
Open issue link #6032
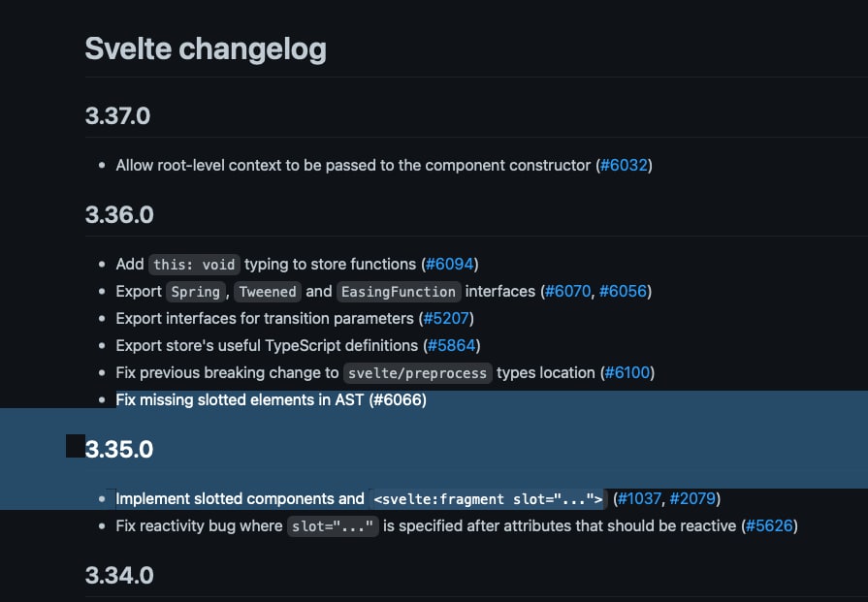[x=624, y=166]
